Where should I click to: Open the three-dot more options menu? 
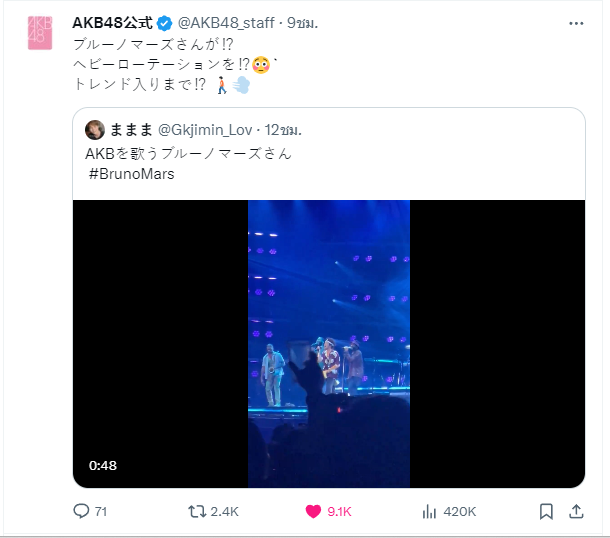point(576,23)
